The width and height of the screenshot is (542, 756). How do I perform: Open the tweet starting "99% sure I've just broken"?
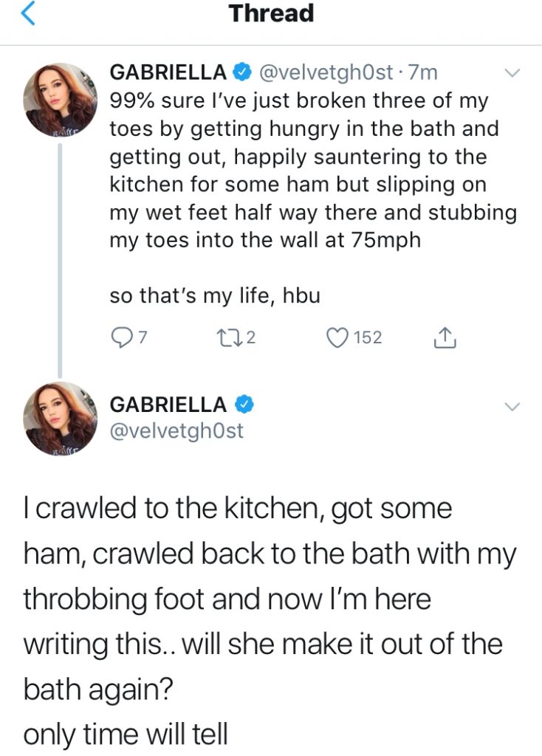pos(310,170)
